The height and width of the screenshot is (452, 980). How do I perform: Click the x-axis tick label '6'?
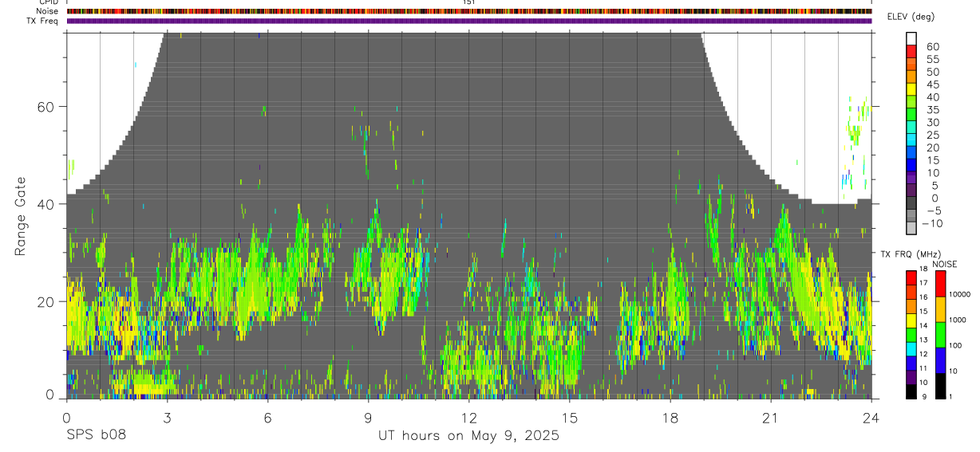[267, 418]
